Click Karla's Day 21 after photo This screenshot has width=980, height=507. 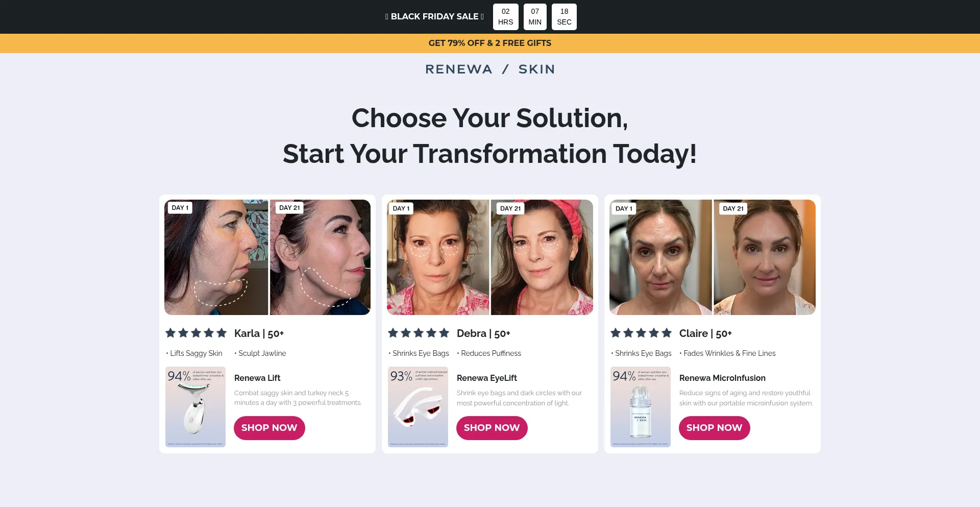320,257
